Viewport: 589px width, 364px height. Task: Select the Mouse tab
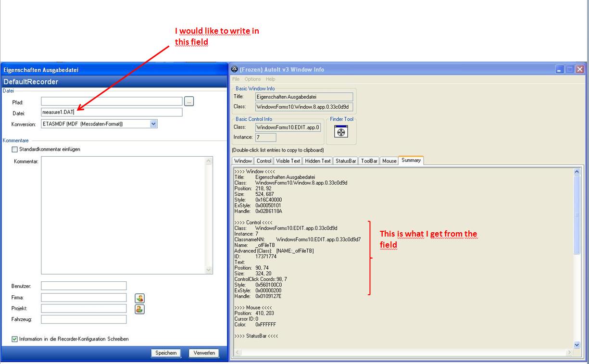(389, 161)
